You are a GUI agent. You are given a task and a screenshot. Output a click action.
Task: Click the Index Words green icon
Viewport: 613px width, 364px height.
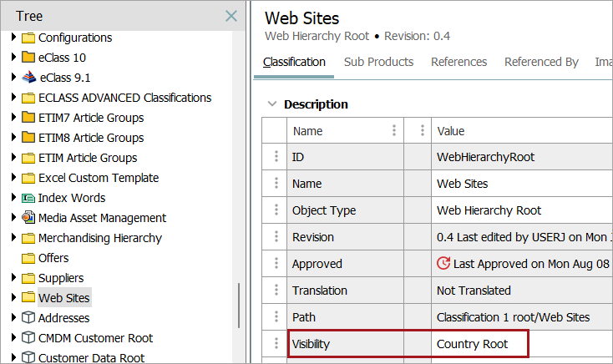(28, 198)
